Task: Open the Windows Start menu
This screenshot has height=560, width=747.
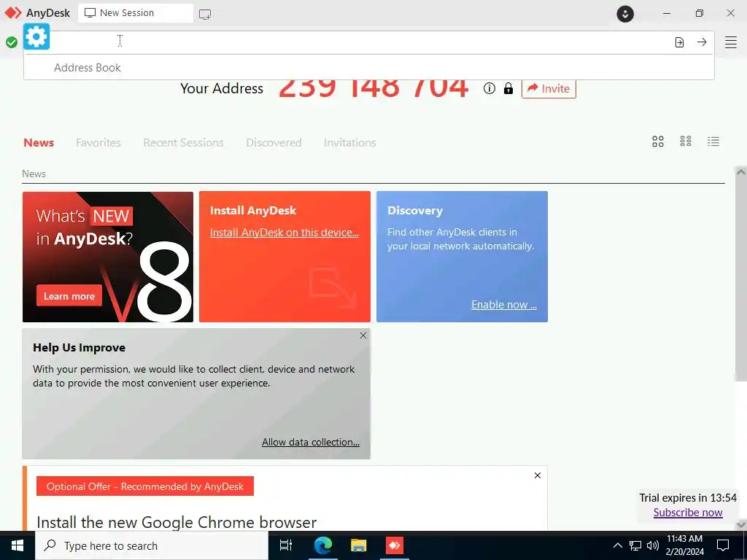Action: click(x=18, y=545)
